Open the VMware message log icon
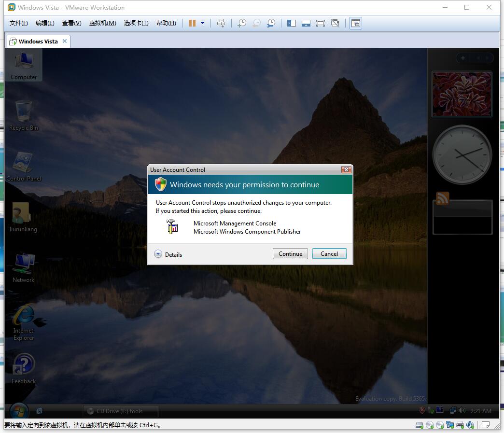This screenshot has height=433, width=504. pos(486,425)
